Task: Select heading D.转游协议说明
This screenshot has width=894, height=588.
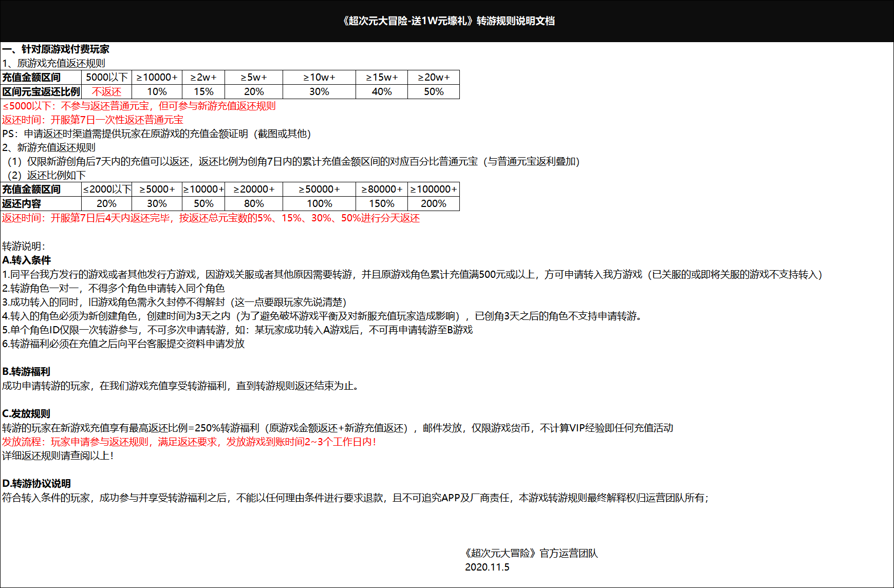Action: (36, 483)
